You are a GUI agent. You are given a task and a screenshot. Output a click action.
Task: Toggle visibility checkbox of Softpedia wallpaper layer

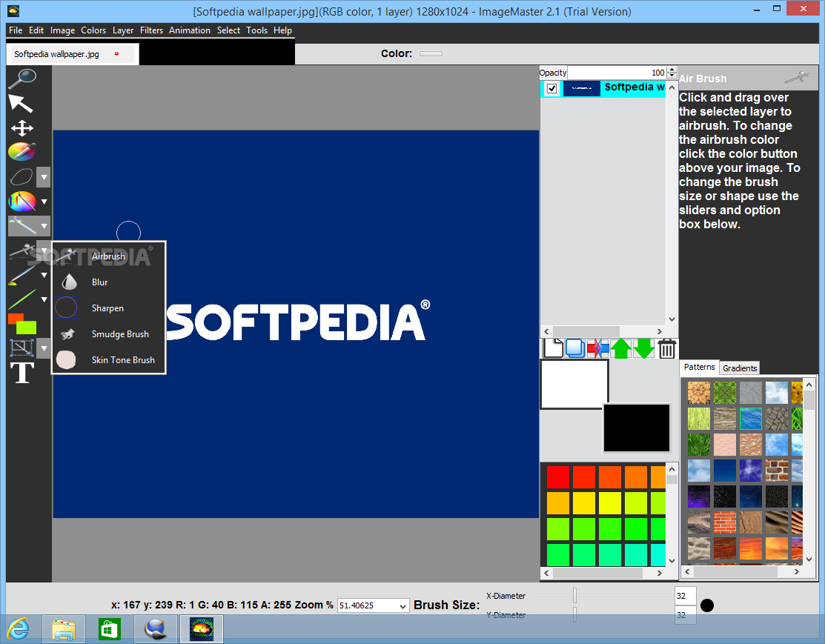pyautogui.click(x=552, y=88)
